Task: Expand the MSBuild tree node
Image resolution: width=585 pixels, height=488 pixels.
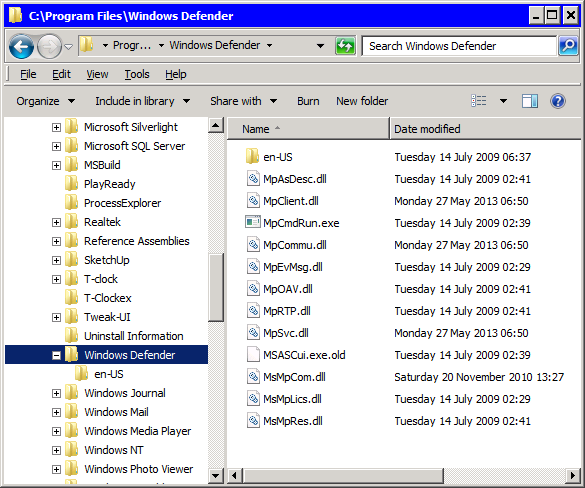Action: 56,165
